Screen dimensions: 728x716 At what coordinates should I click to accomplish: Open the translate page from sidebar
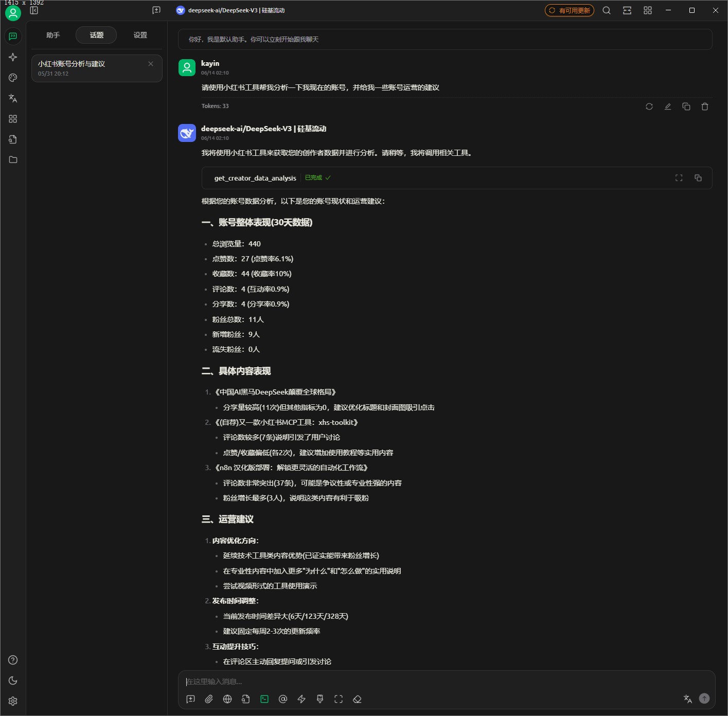coord(13,98)
